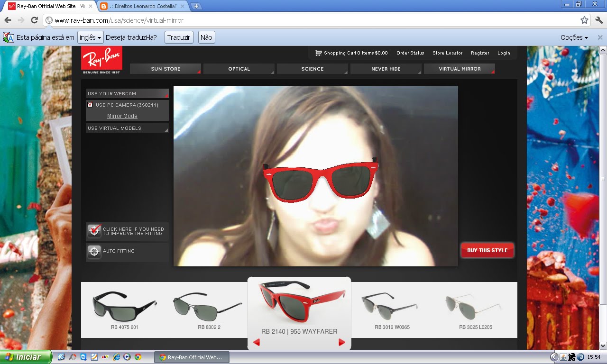Click the Não button in translate bar
Image resolution: width=607 pixels, height=364 pixels.
pos(206,37)
